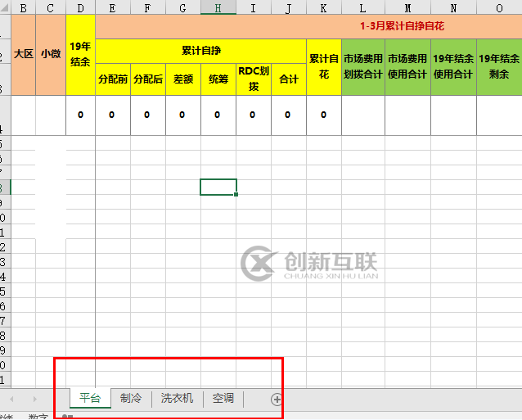Click the 0 value under 分配后

[148, 115]
